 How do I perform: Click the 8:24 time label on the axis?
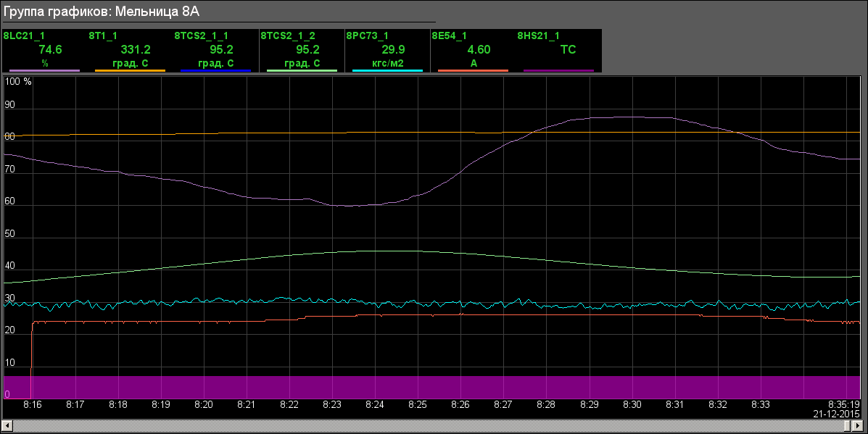[375, 404]
